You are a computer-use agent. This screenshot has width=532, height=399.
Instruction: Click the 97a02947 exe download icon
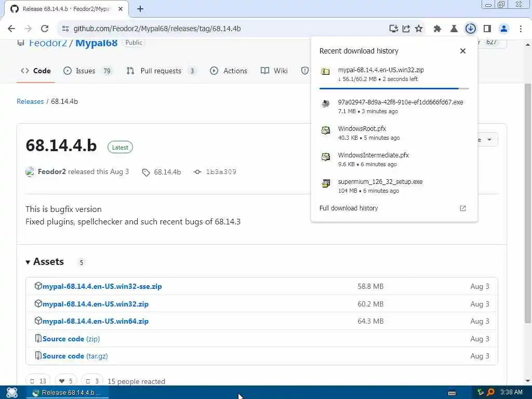coord(325,103)
